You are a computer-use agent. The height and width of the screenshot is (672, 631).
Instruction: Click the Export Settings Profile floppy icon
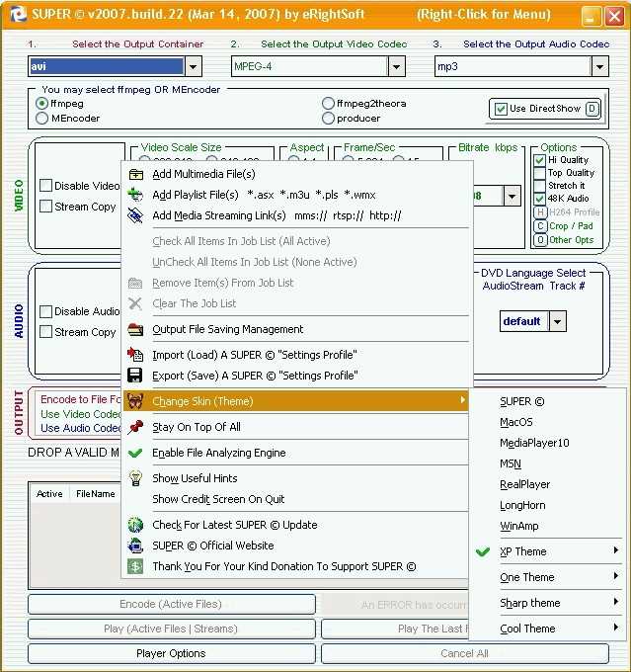pyautogui.click(x=135, y=376)
